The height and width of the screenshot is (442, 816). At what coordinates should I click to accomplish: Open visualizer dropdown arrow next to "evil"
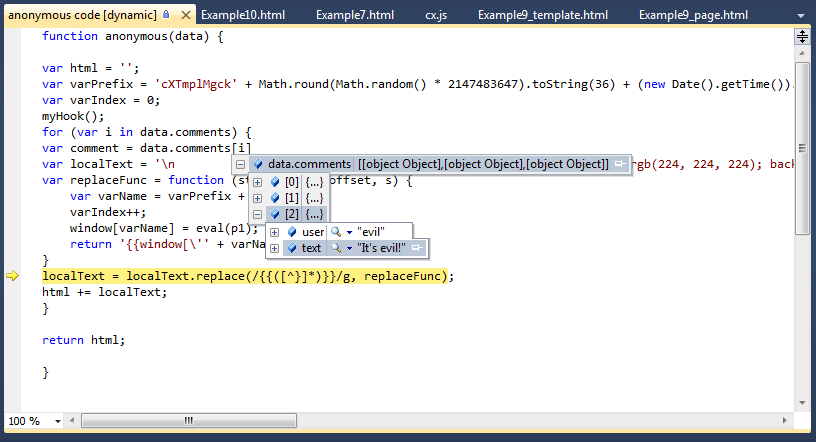click(x=349, y=232)
